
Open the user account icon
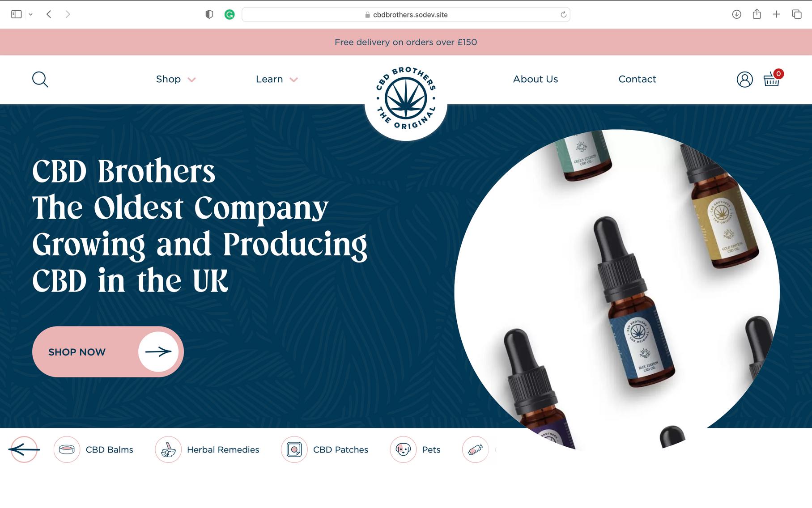[x=744, y=79]
